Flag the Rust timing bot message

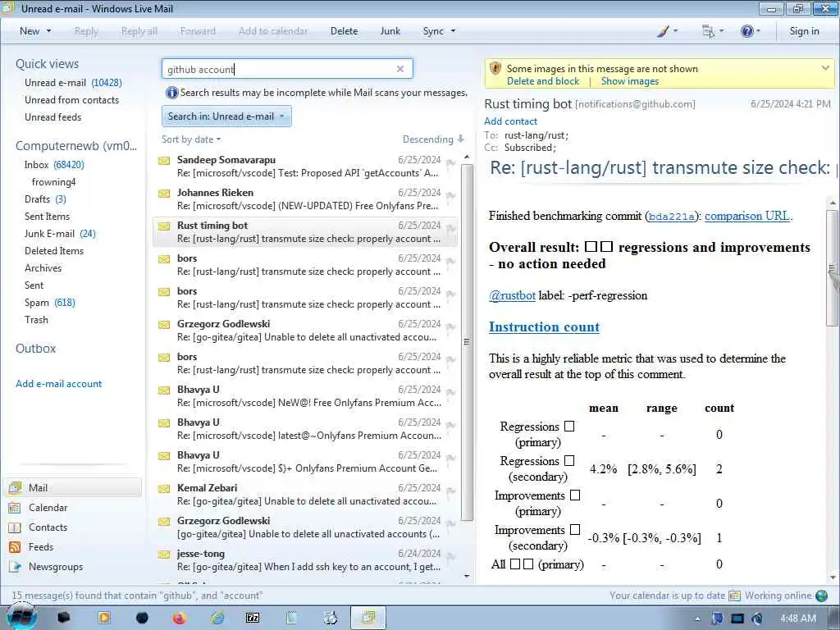pyautogui.click(x=450, y=229)
